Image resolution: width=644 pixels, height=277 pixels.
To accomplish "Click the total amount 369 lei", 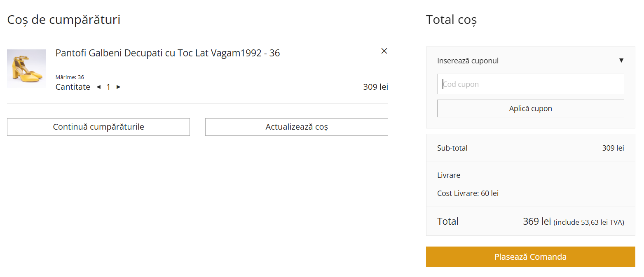I will pos(536,221).
